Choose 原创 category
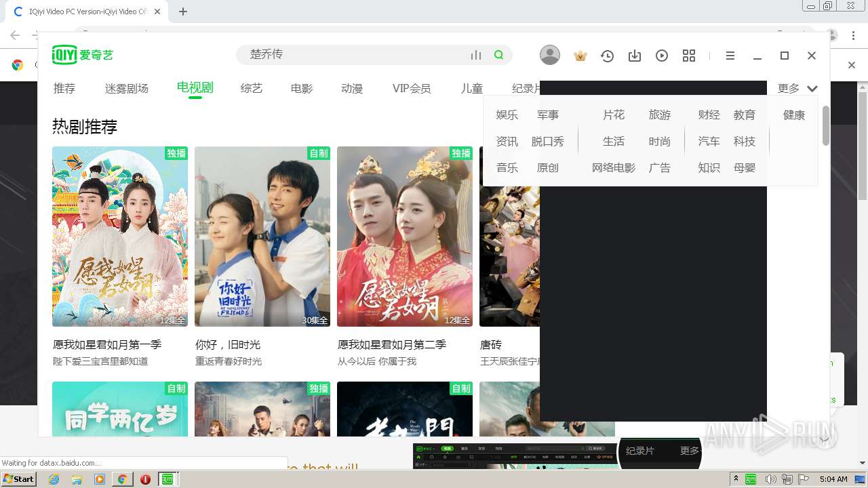 coord(548,168)
